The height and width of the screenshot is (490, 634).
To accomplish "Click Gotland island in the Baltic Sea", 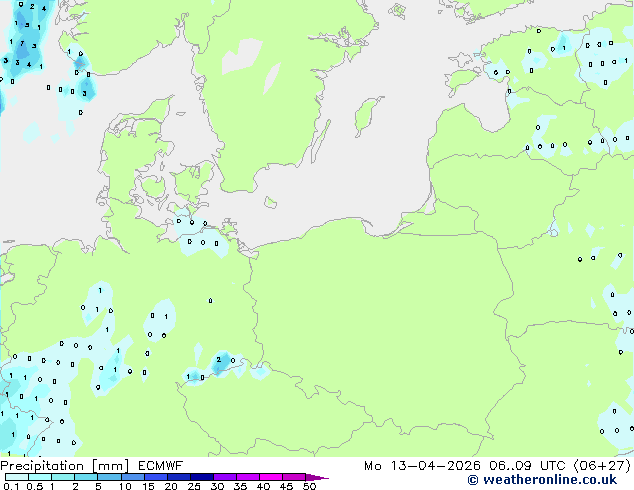I will 366,115.
